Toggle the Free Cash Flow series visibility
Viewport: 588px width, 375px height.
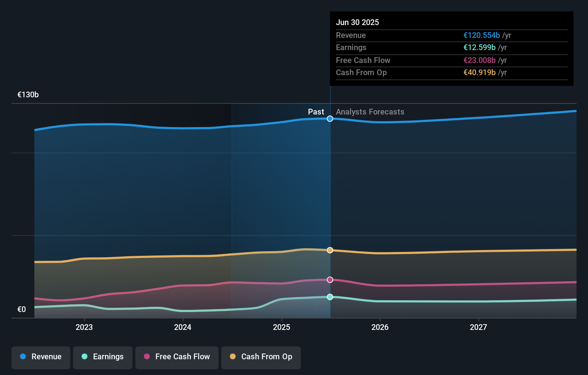point(177,357)
